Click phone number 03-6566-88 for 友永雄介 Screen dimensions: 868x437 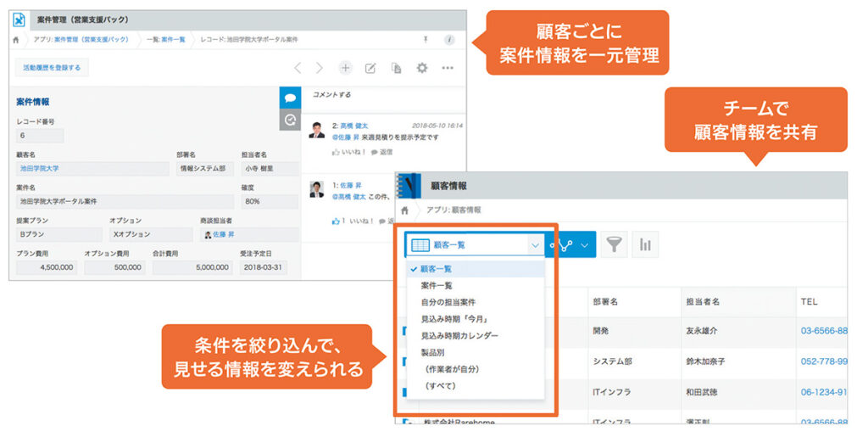pyautogui.click(x=824, y=331)
